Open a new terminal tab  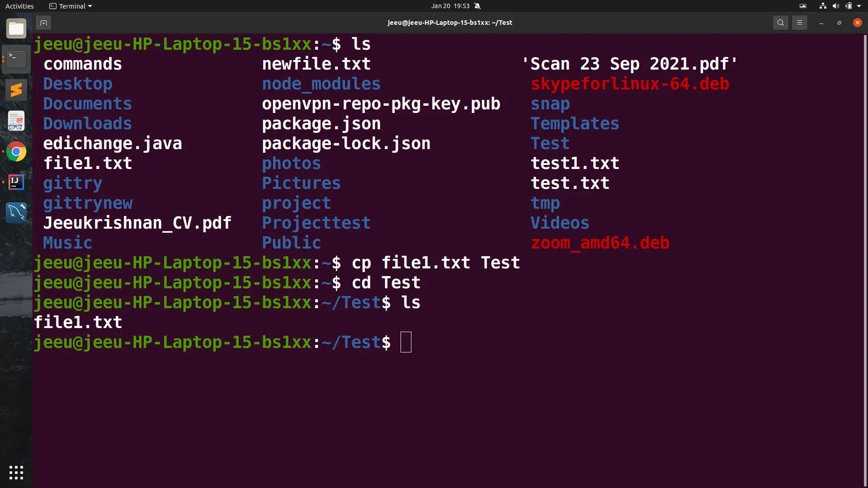[x=43, y=23]
